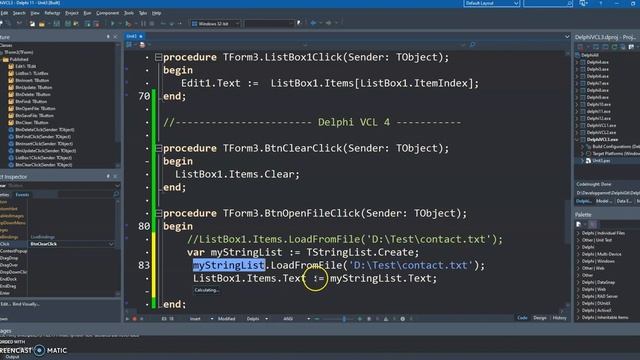This screenshot has height=360, width=640.
Task: Collapse the BtnClearClick procedure fold
Action: (158, 148)
